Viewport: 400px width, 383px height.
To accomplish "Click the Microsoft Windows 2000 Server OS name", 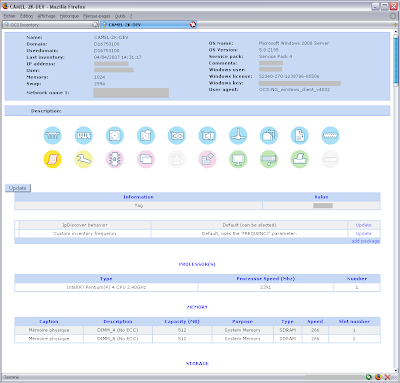I will point(294,43).
